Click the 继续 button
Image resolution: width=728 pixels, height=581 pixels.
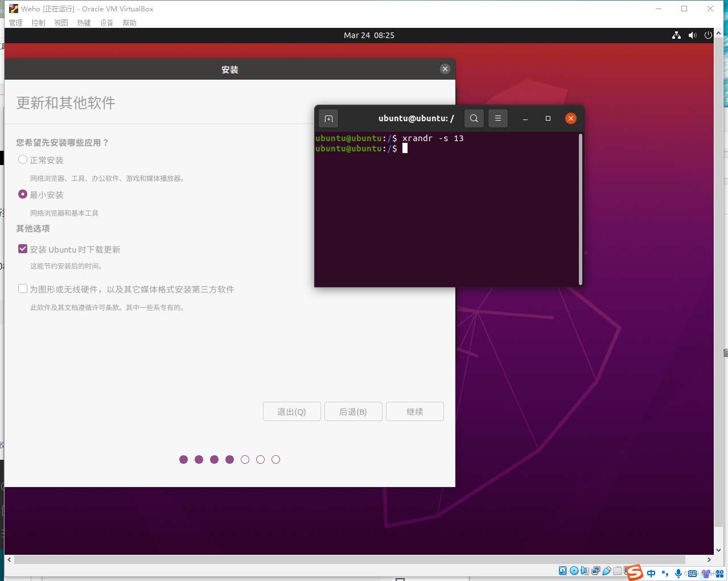tap(415, 411)
